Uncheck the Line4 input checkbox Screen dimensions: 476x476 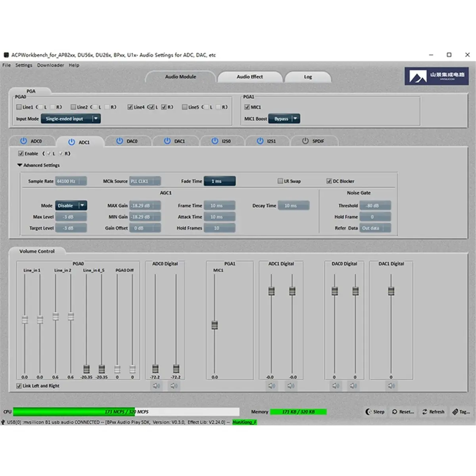pyautogui.click(x=130, y=107)
